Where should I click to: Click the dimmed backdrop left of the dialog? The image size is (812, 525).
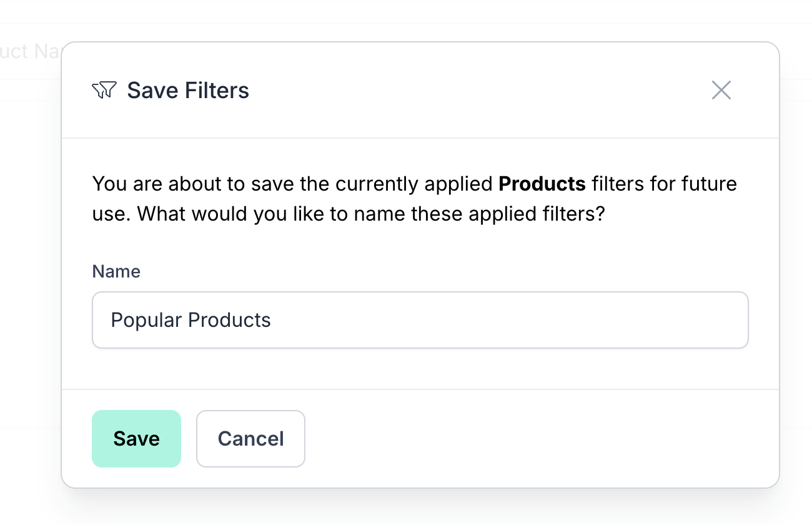pos(30,250)
